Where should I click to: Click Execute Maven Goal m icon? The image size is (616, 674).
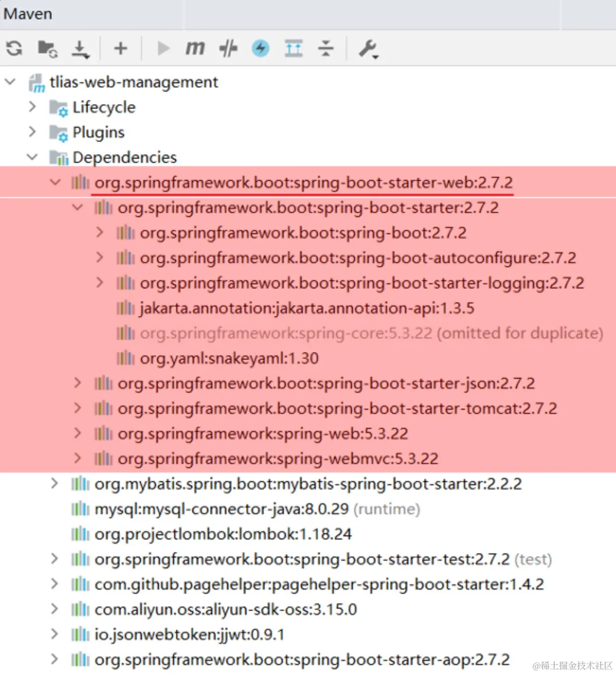point(195,48)
